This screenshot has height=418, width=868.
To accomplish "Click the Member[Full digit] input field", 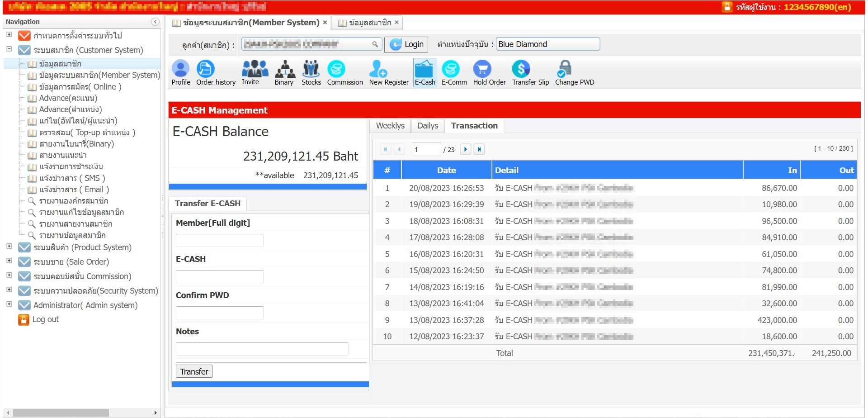I will 220,240.
